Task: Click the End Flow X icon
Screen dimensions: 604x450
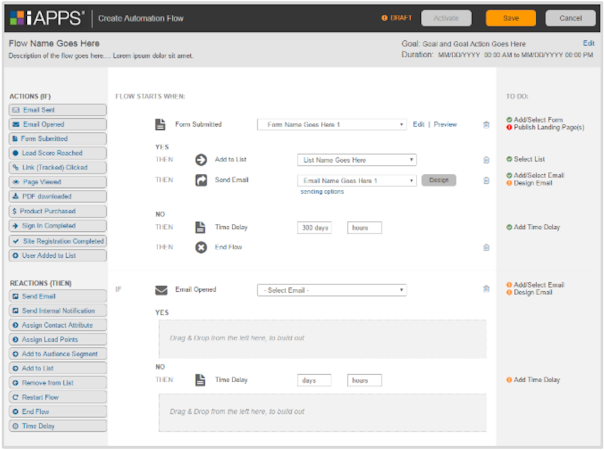Action: [x=200, y=247]
